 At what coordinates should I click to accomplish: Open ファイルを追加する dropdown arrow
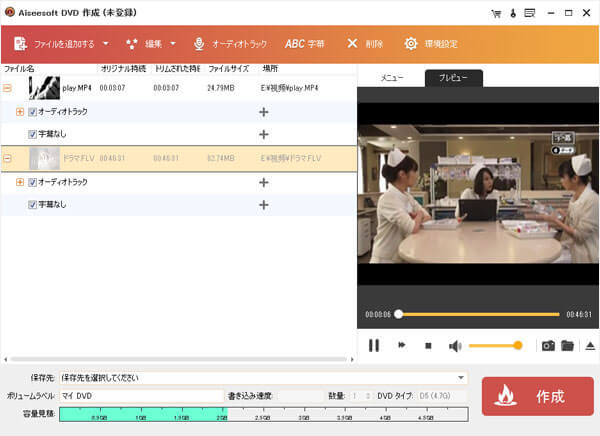[x=106, y=44]
